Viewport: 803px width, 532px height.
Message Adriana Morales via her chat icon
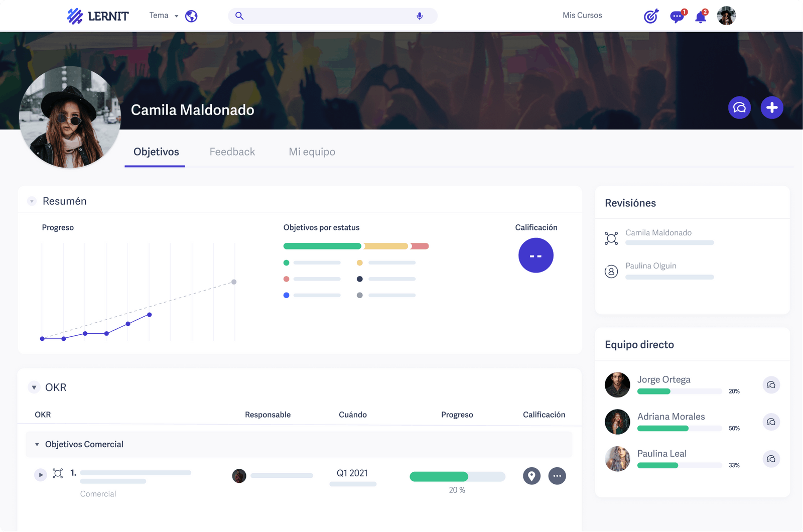pyautogui.click(x=771, y=422)
